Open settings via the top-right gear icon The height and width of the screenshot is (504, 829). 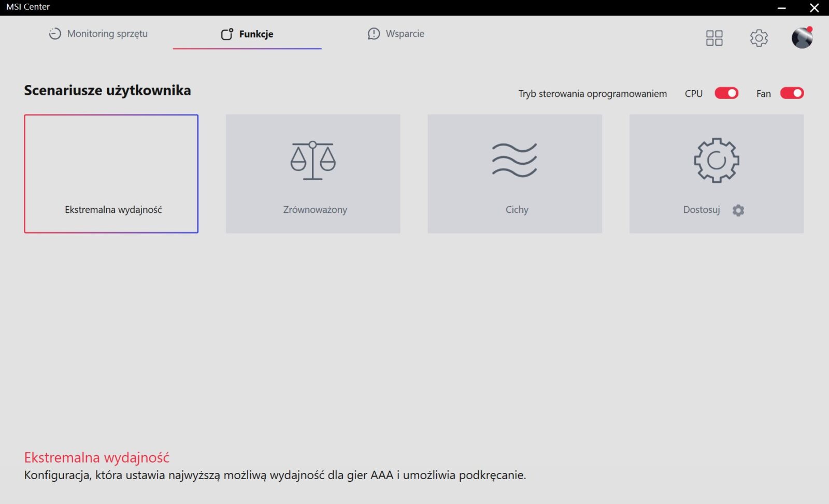(759, 38)
